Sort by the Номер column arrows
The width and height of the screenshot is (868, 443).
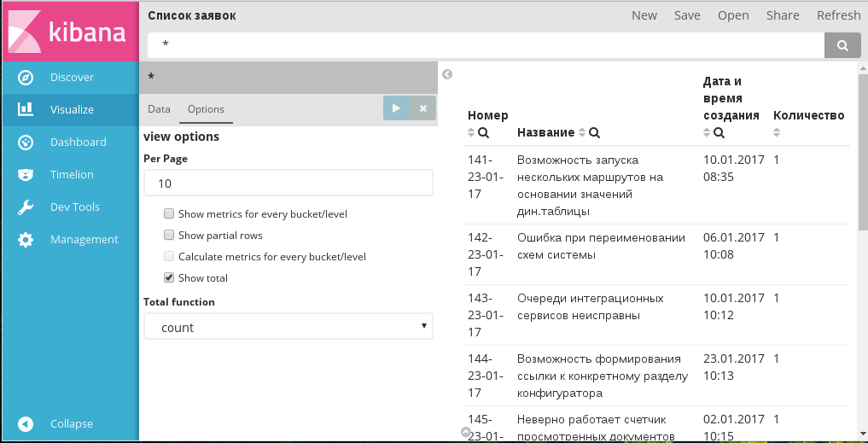[x=471, y=133]
